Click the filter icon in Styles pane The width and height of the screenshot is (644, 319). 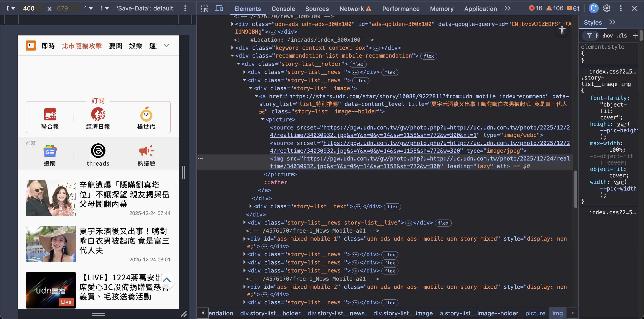[589, 36]
